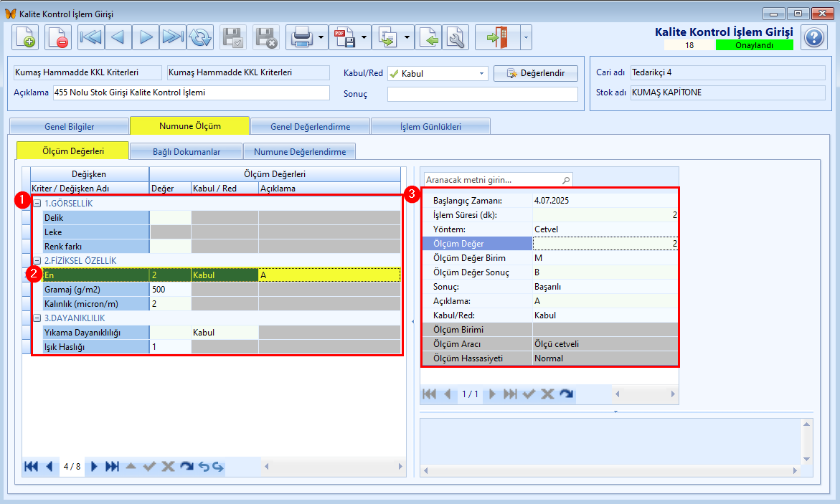Viewport: 840px width, 504px height.
Task: Click the right-curved redo arrow in the left navigator
Action: 218,467
